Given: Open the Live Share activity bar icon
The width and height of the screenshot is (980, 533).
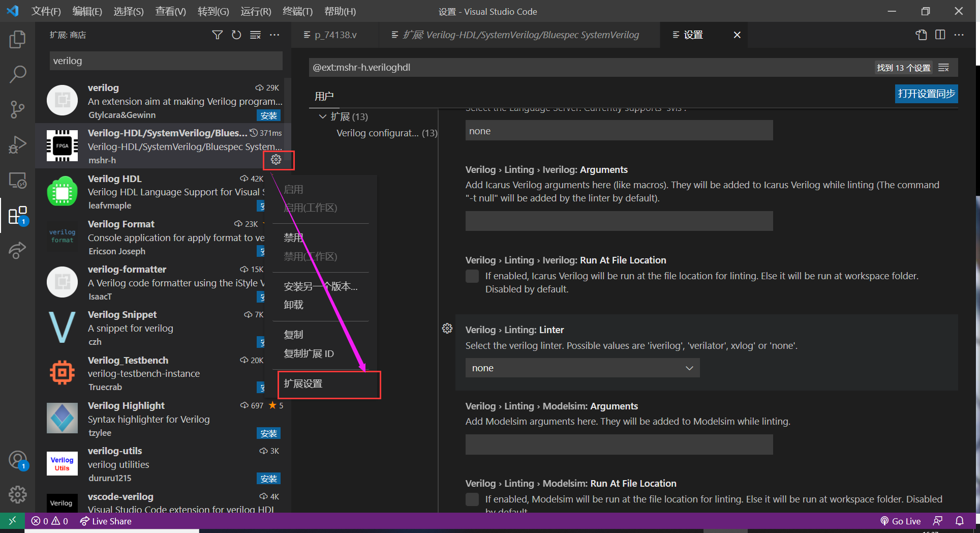Looking at the screenshot, I should tap(17, 250).
